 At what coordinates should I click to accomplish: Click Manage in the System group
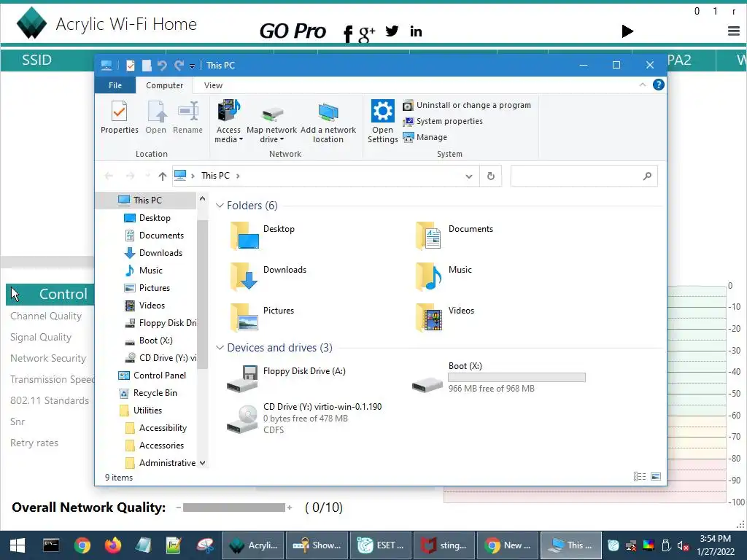(x=425, y=137)
